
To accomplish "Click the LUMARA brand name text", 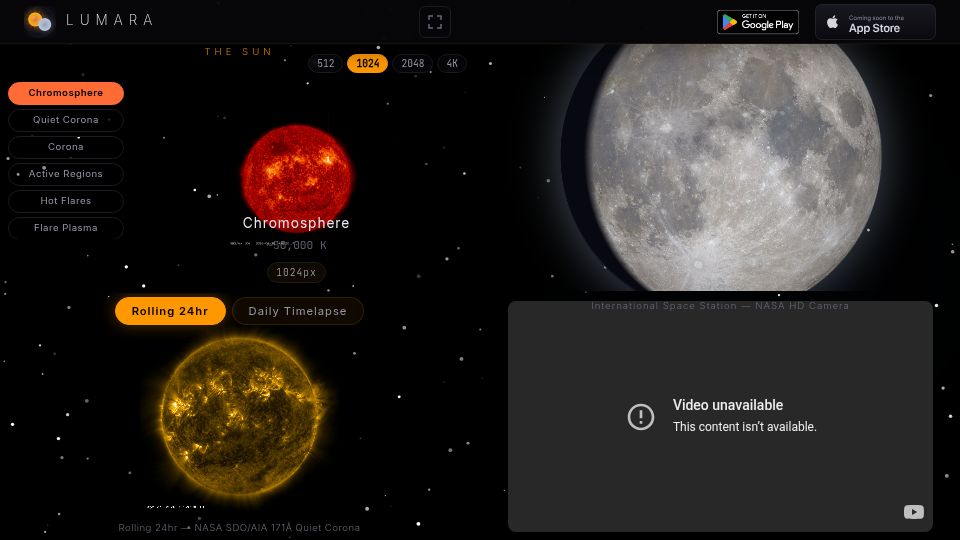I will coord(110,20).
